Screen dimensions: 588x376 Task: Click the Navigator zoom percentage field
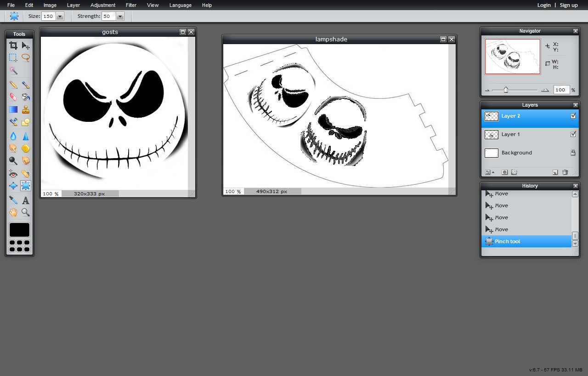(x=561, y=90)
